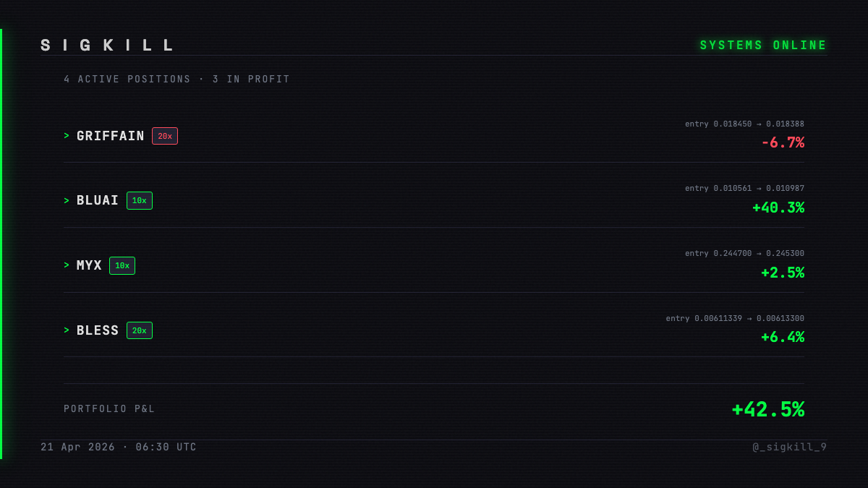The height and width of the screenshot is (488, 868).
Task: Click the SYSTEMS ONLINE status indicator
Action: 763,46
